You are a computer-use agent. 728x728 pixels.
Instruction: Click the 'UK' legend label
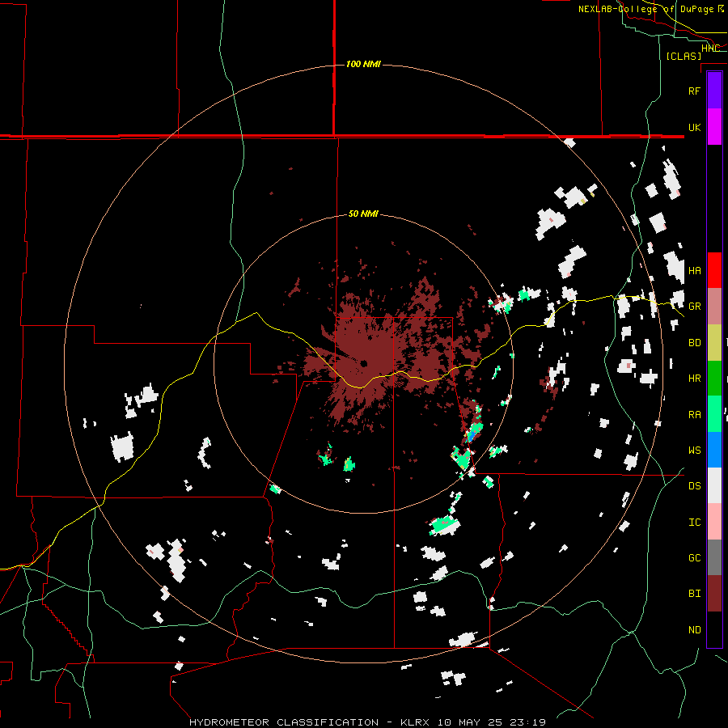pyautogui.click(x=695, y=128)
